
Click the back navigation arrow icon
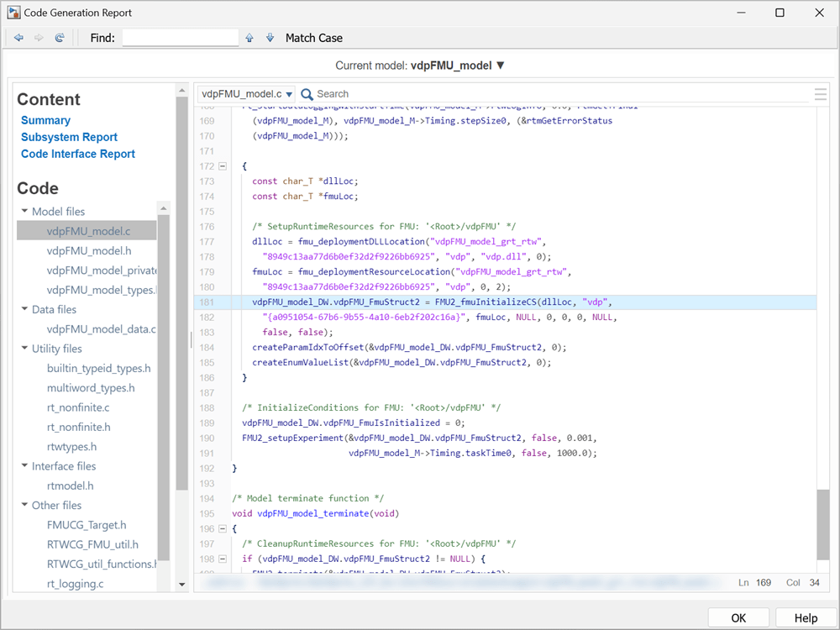pos(18,38)
